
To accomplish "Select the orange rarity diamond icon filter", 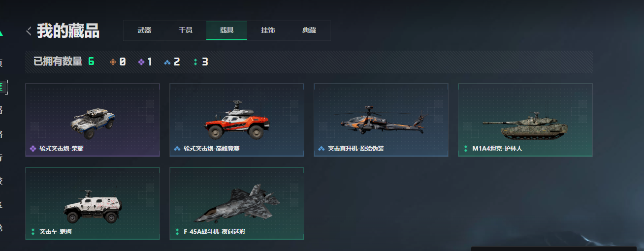I will 113,62.
